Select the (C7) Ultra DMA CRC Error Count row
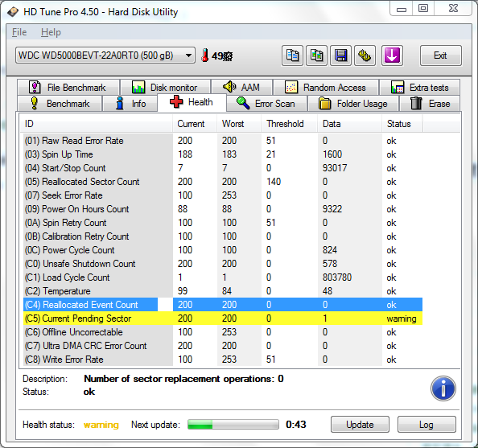The width and height of the screenshot is (478, 448). (x=223, y=346)
